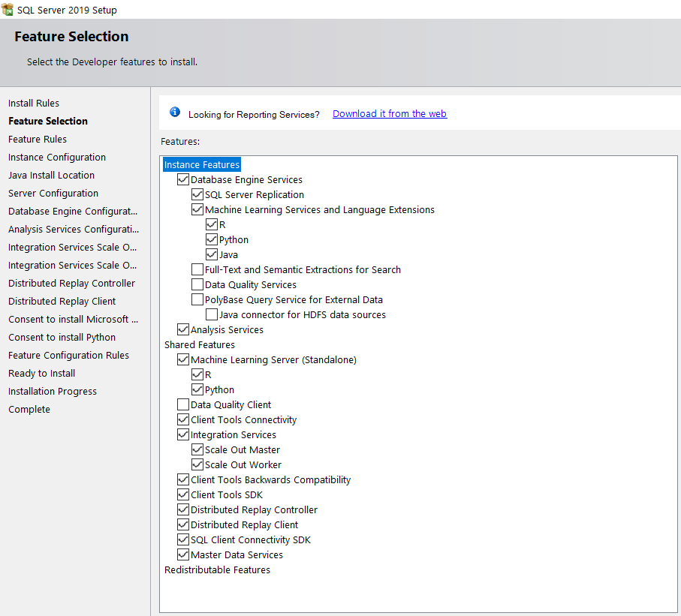The height and width of the screenshot is (616, 681).
Task: Uncheck the Database Engine Services checkbox
Action: [x=182, y=180]
